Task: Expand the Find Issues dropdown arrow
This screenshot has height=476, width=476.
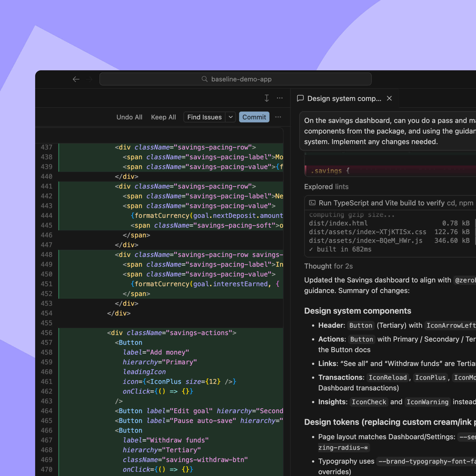Action: (231, 117)
